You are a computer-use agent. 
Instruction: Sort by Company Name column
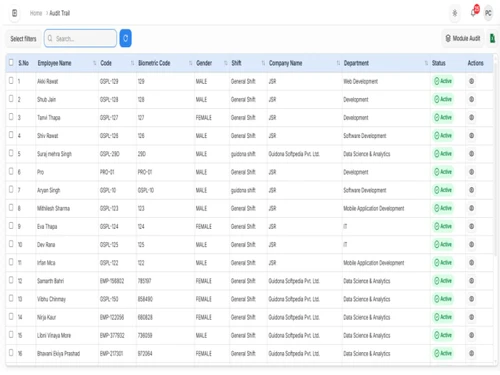(x=338, y=63)
